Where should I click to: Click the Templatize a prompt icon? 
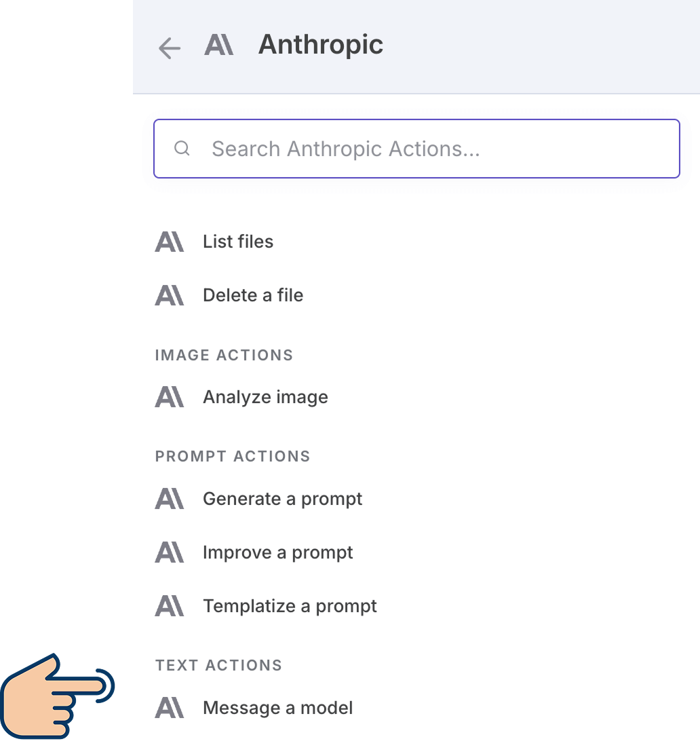(170, 606)
